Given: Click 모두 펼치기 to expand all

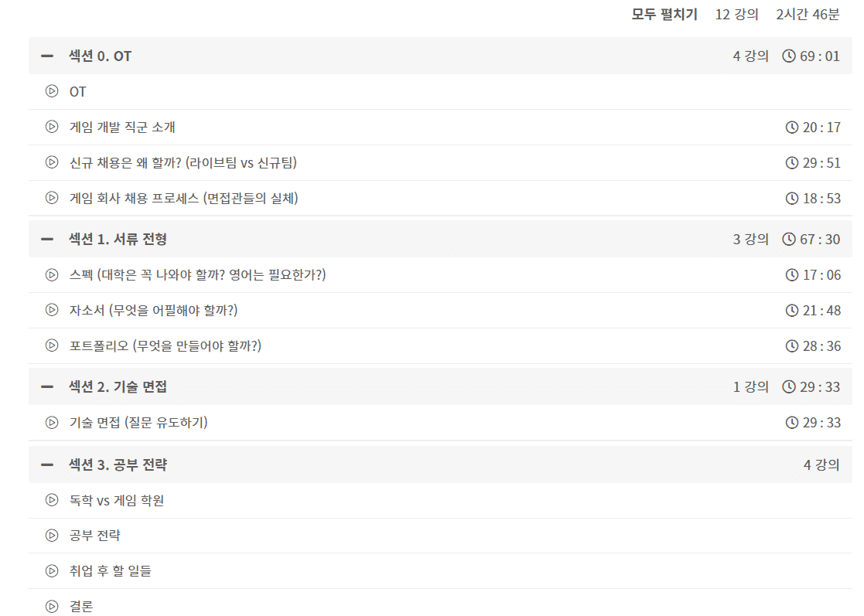Looking at the screenshot, I should (664, 14).
